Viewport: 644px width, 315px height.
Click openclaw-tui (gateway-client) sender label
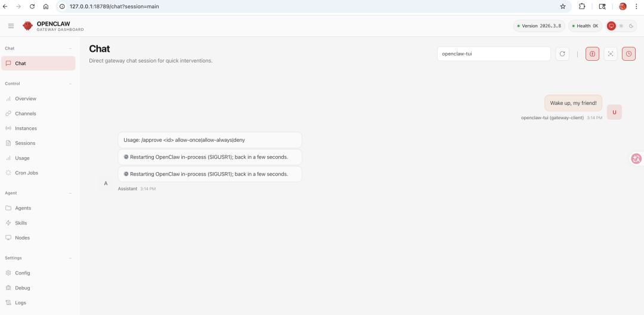pos(552,118)
